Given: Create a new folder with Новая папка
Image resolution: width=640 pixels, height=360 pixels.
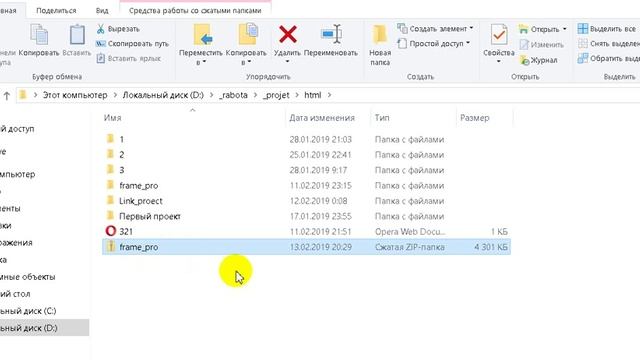Looking at the screenshot, I should [380, 45].
